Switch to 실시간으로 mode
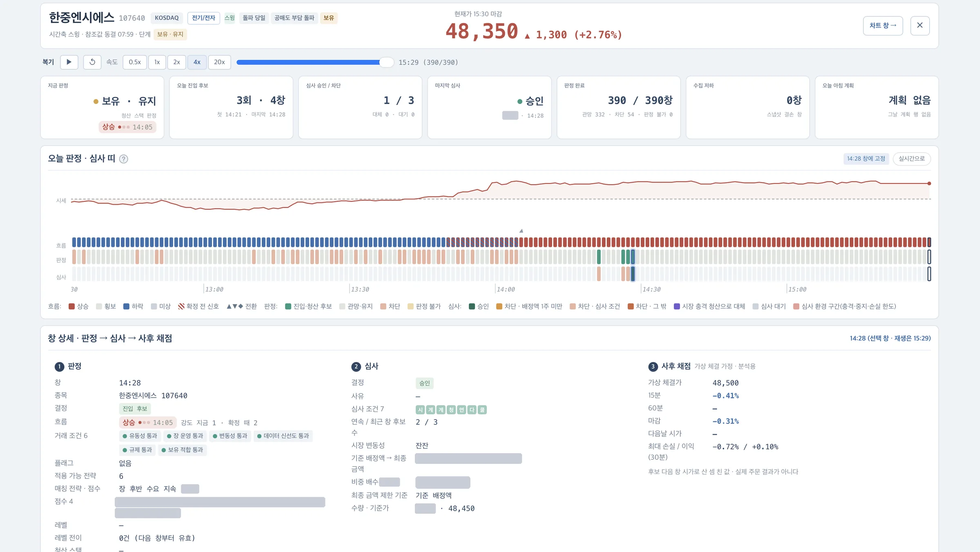The image size is (980, 552). 912,159
